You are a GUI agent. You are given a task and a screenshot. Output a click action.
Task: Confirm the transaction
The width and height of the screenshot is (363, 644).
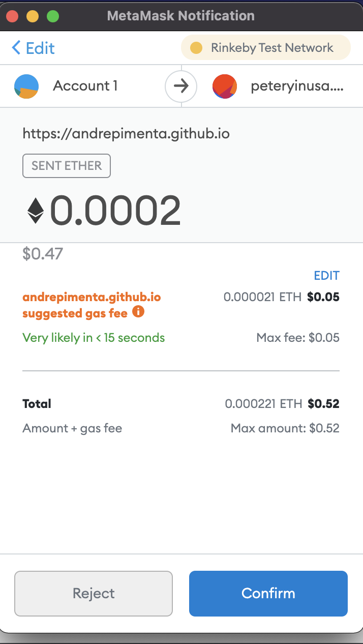point(268,594)
